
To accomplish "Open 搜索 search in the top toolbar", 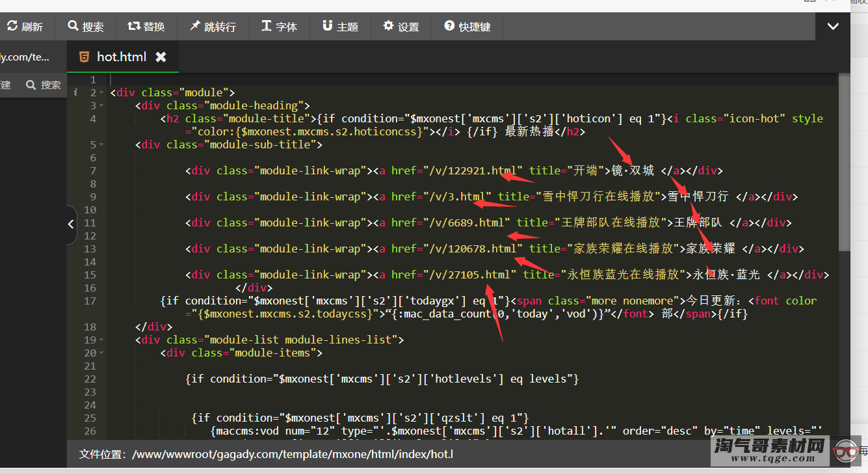I will pyautogui.click(x=86, y=27).
